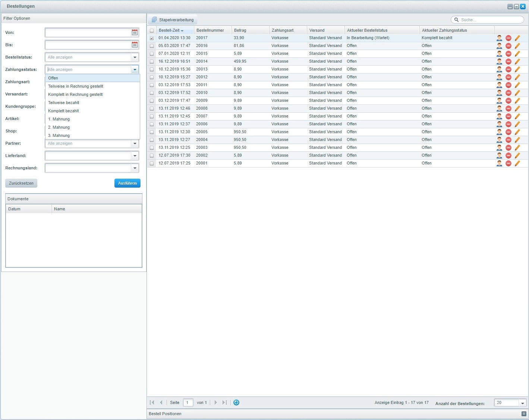Screen dimensions: 529x420
Task: Check the checkbox for order 20003
Action: (x=152, y=148)
